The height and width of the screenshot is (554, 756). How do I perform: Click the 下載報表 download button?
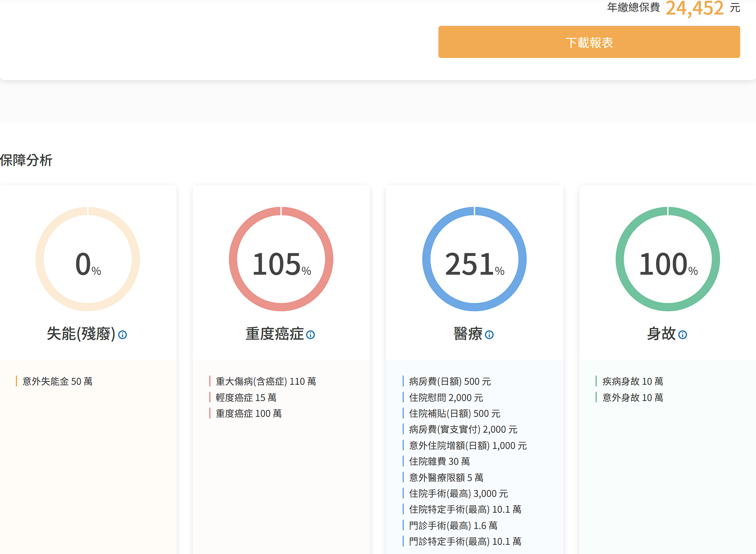[x=589, y=42]
